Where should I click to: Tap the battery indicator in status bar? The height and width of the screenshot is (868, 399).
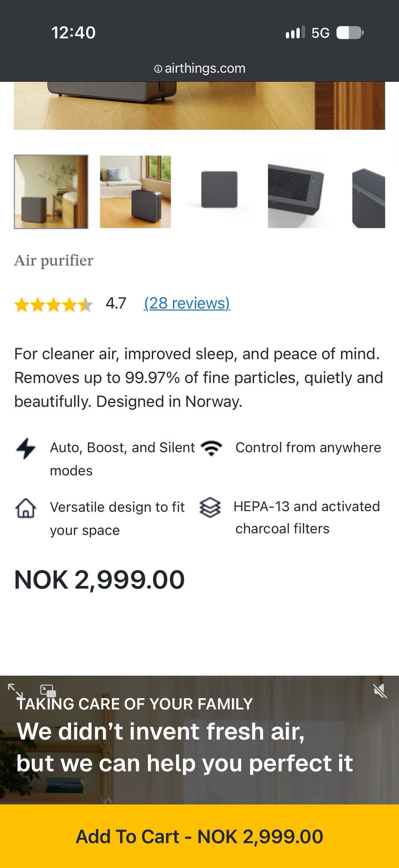tap(350, 32)
